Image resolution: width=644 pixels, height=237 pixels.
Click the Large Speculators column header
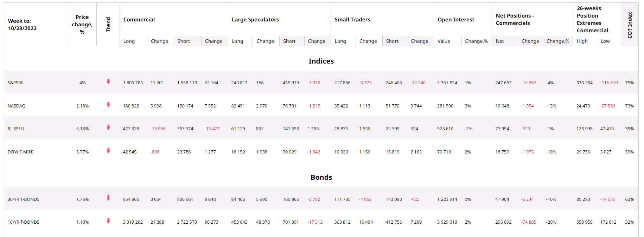tap(255, 20)
